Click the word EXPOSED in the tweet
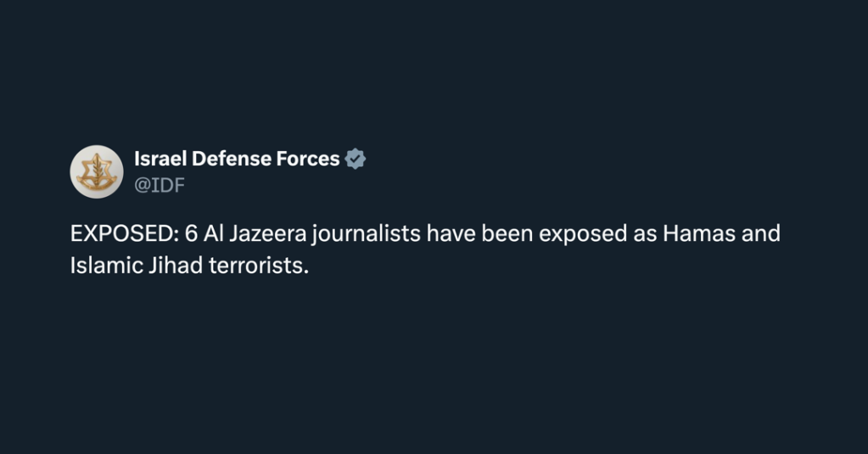This screenshot has width=868, height=454. coord(120,234)
